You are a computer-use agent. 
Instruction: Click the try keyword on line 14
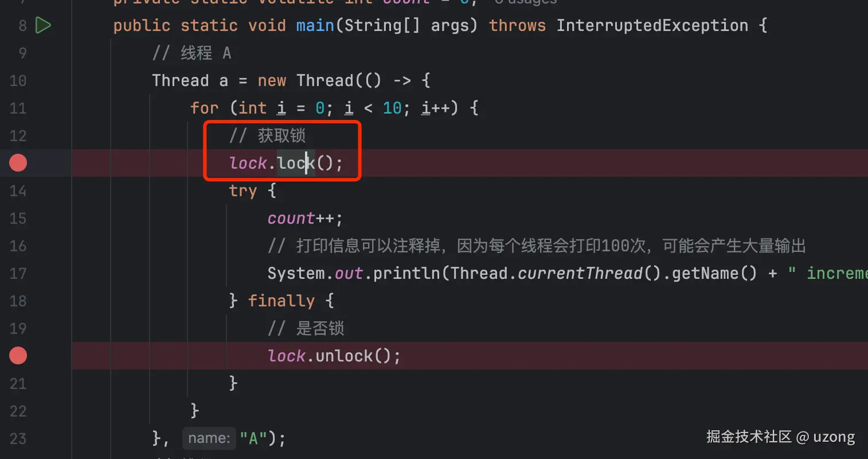(243, 190)
